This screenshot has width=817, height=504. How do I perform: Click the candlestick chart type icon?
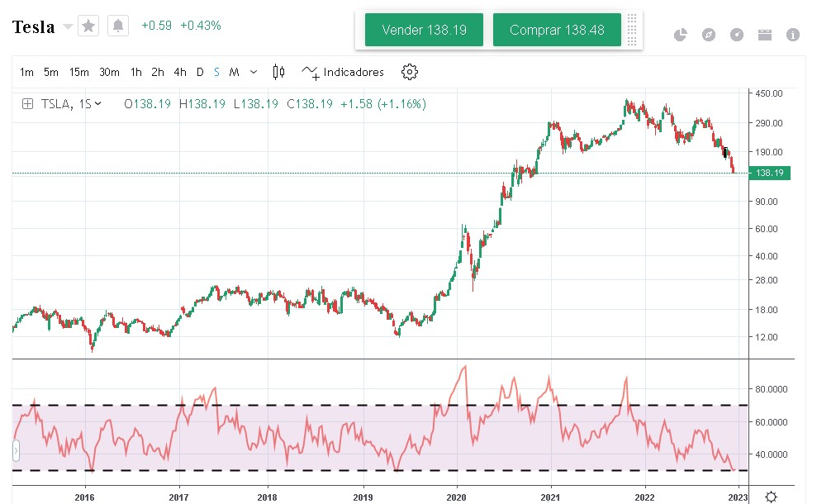coord(278,72)
